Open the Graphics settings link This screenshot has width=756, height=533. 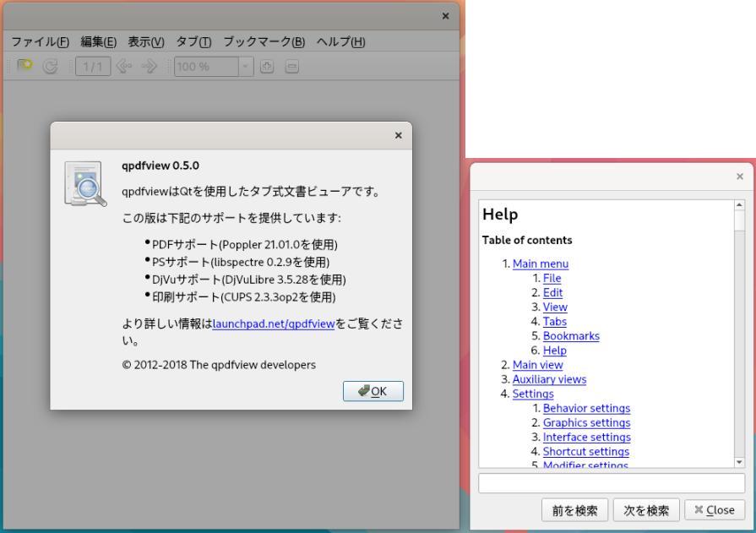[586, 423]
